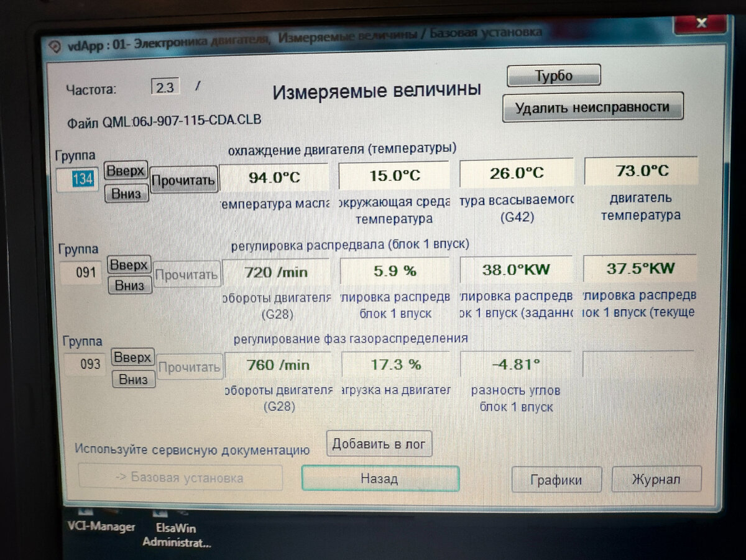Click Прочитать for group 134
The width and height of the screenshot is (746, 560).
click(183, 178)
